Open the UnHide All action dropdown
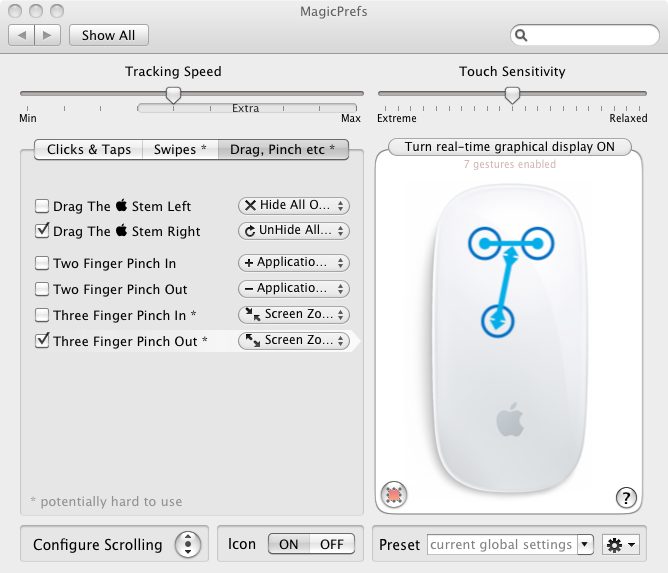The height and width of the screenshot is (573, 668). click(x=293, y=231)
